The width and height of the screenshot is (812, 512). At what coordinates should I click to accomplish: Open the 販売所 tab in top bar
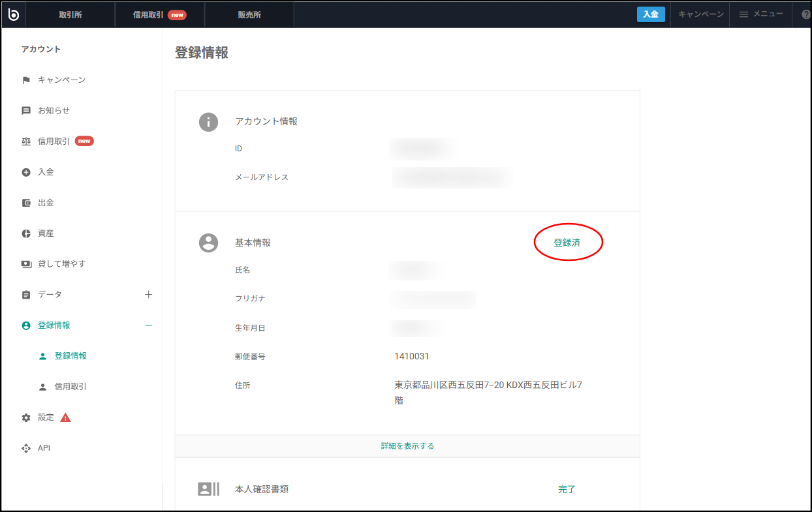pyautogui.click(x=249, y=14)
